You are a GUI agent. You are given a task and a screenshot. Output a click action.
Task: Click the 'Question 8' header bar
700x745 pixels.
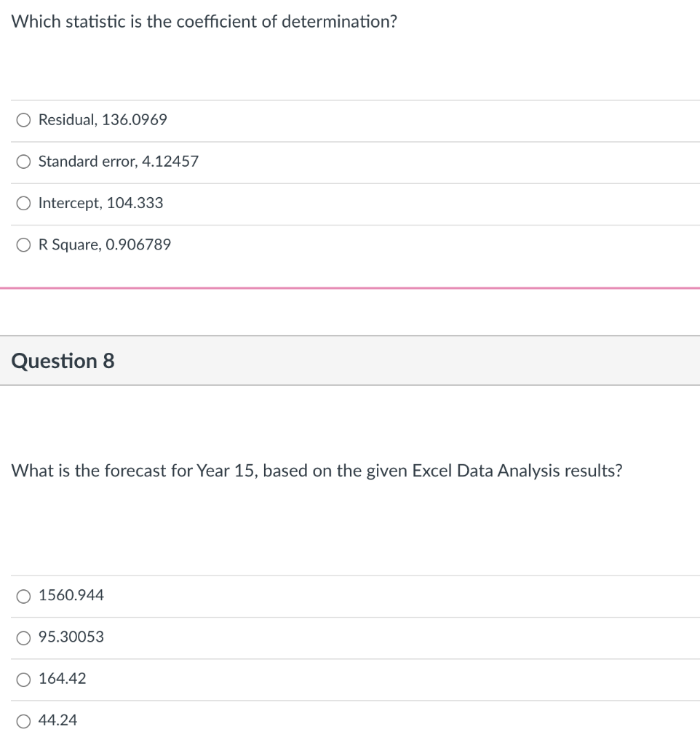pyautogui.click(x=350, y=361)
